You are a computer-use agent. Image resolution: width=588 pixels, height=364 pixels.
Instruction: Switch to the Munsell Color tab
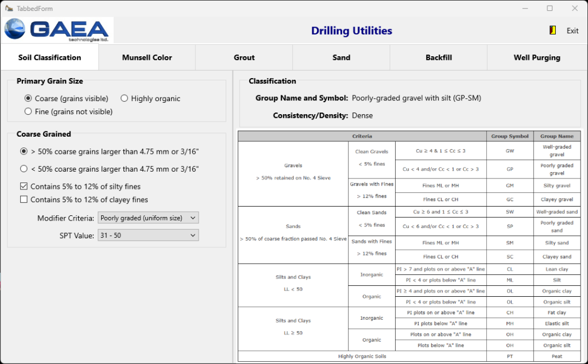pyautogui.click(x=147, y=57)
